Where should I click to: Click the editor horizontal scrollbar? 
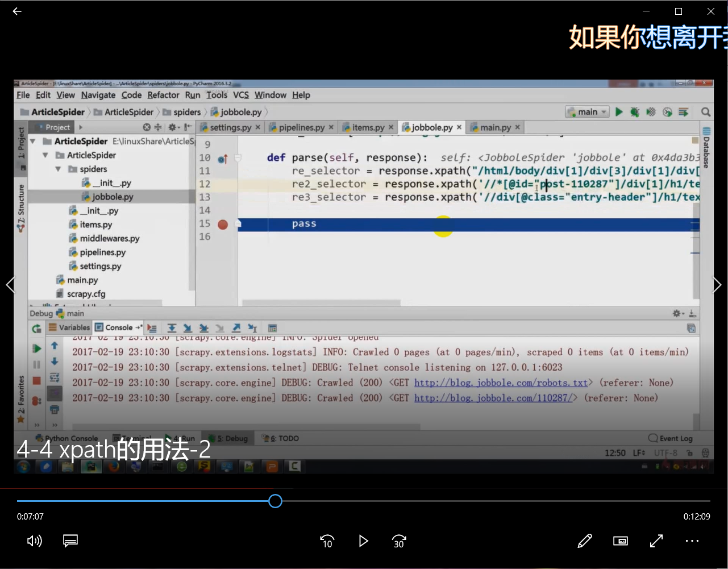point(321,302)
